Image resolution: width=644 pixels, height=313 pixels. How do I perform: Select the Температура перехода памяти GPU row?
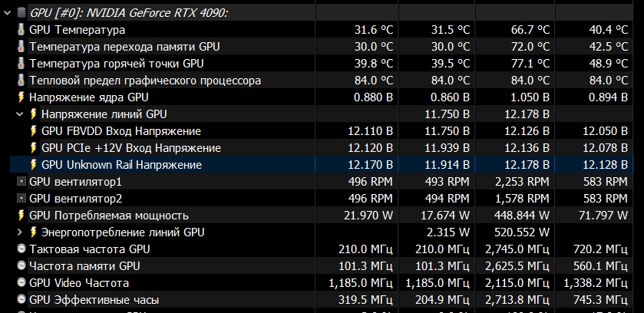coord(124,47)
